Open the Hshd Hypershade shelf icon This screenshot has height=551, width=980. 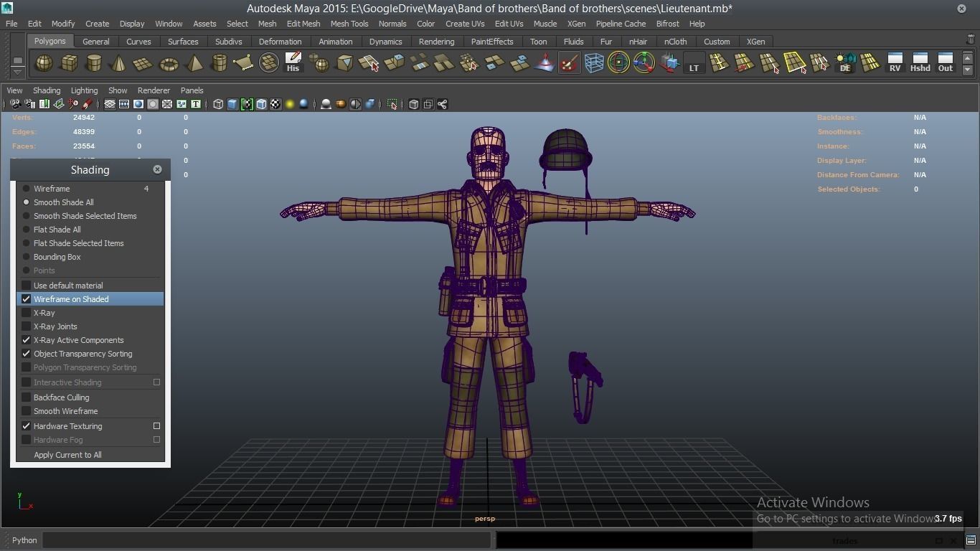(920, 63)
